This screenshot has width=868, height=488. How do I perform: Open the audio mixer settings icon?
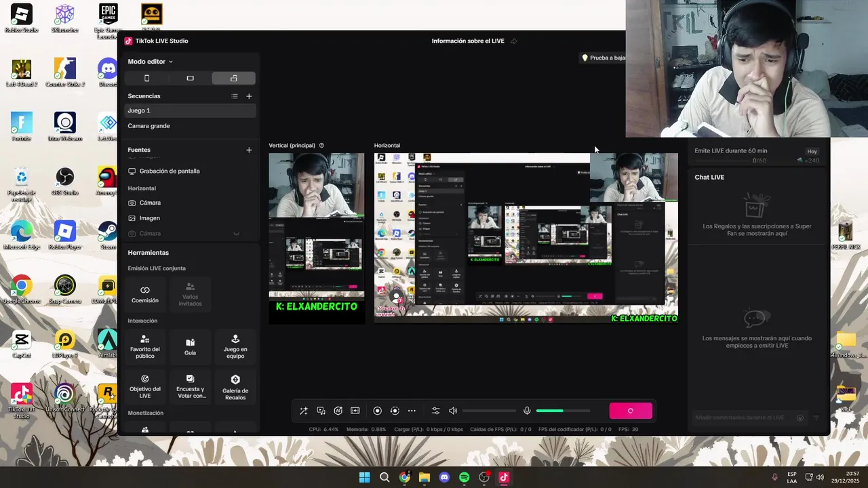(435, 411)
